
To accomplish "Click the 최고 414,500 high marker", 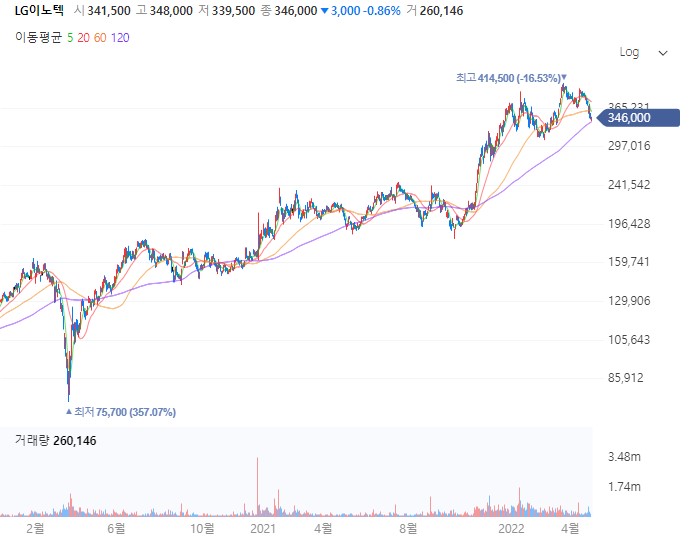I will click(x=511, y=78).
